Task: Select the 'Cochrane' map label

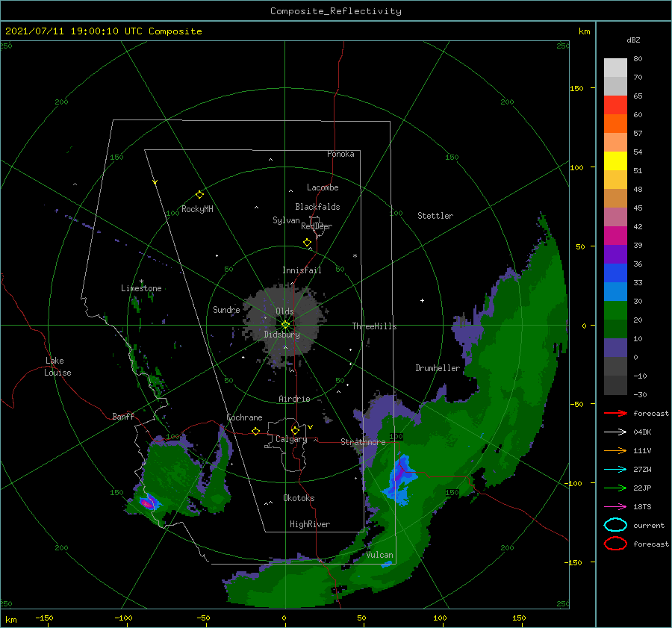Action: coord(244,417)
